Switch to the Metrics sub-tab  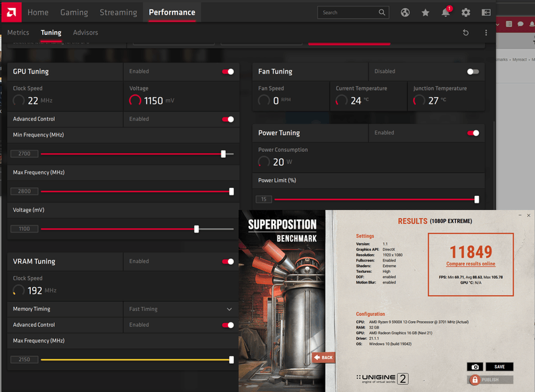coord(18,33)
